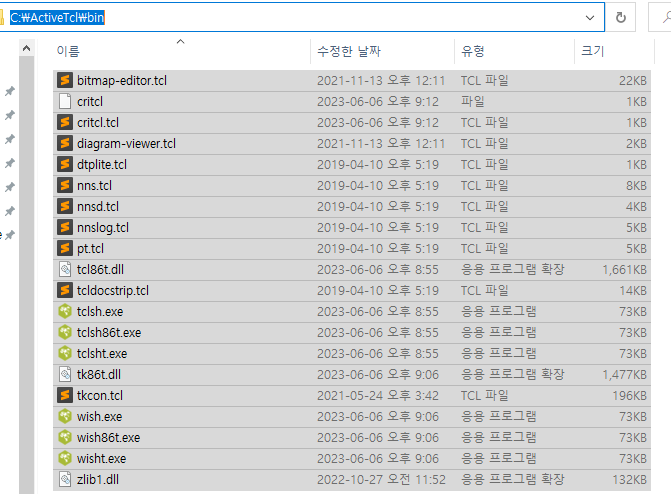Viewport: 671px width, 494px height.
Task: Select the file name tclsh86t.exe
Action: pyautogui.click(x=109, y=332)
